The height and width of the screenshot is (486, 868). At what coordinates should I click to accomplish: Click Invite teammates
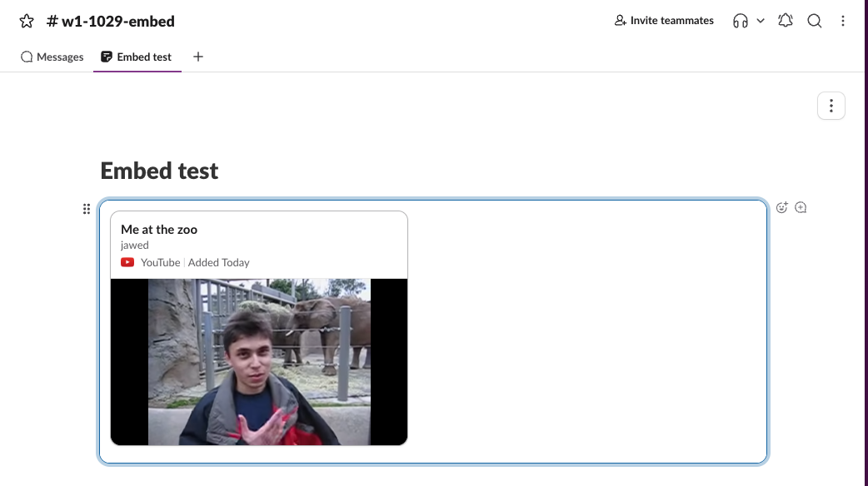(664, 21)
